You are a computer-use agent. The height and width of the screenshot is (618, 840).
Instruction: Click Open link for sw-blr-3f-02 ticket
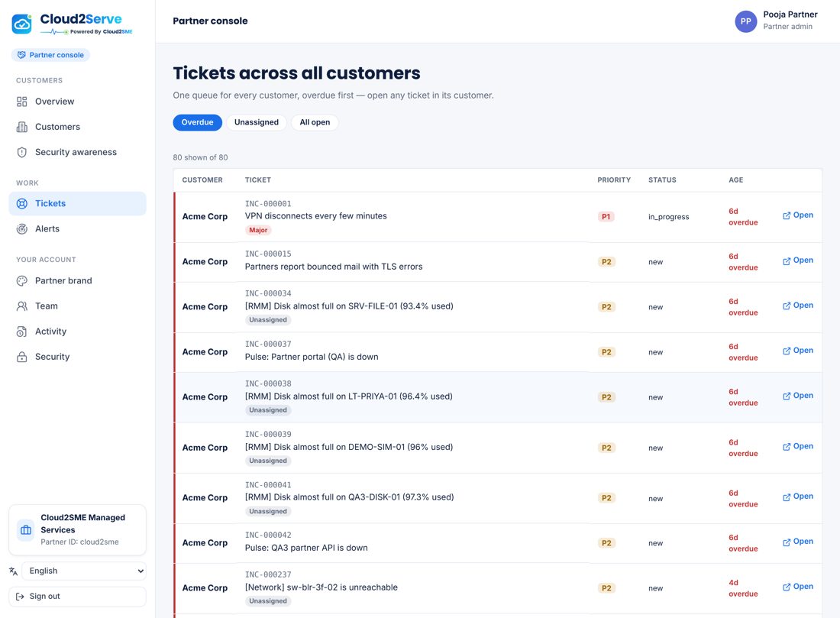(798, 587)
